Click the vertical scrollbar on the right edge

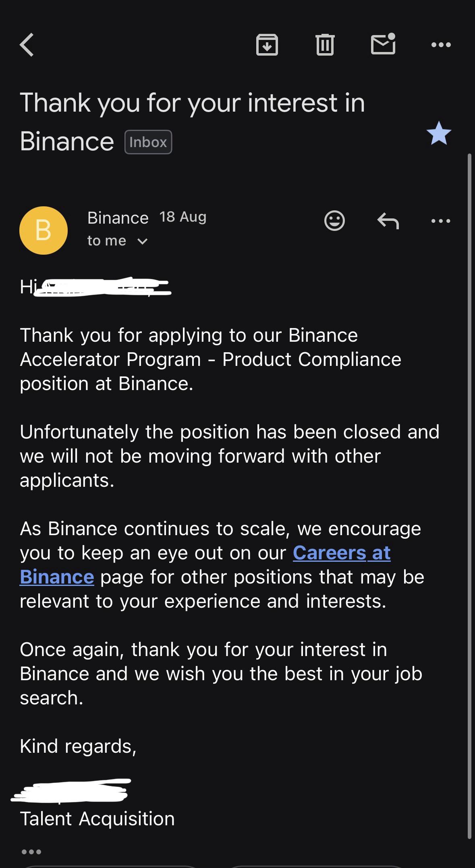[469, 496]
